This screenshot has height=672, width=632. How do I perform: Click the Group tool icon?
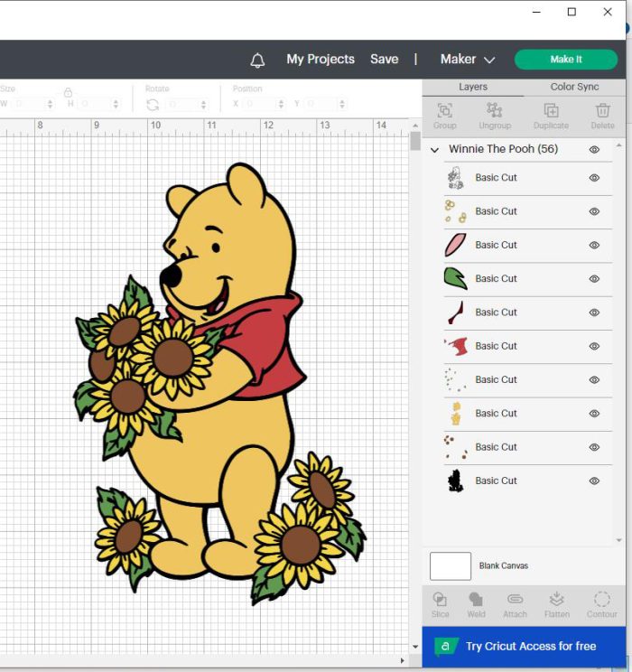point(444,110)
